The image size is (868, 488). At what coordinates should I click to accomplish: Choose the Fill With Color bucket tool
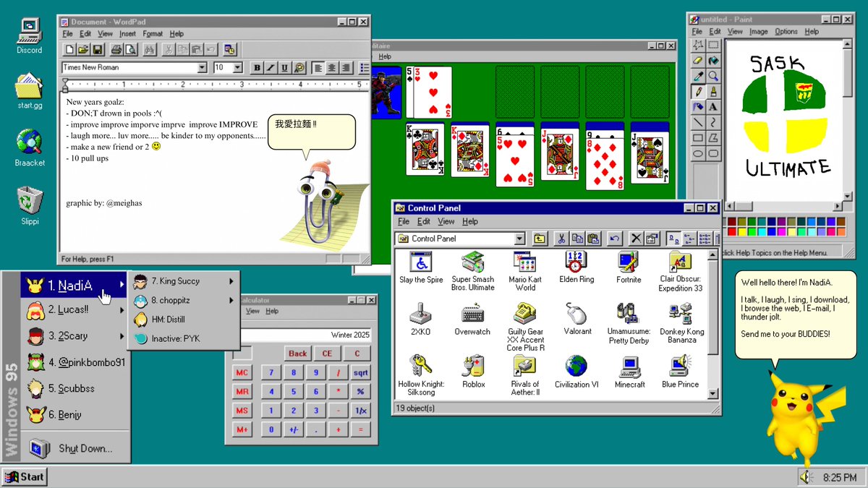[x=713, y=61]
